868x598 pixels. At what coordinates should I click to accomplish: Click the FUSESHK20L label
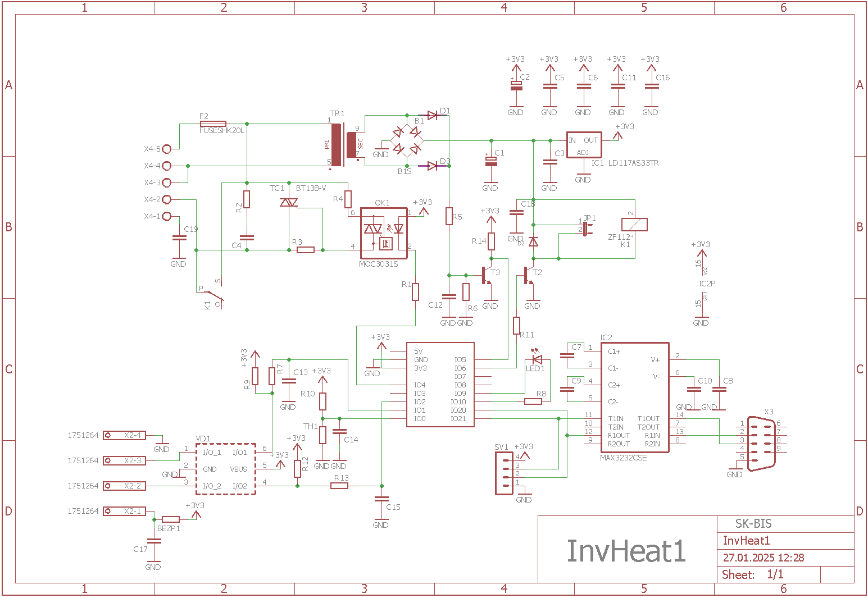pyautogui.click(x=222, y=130)
